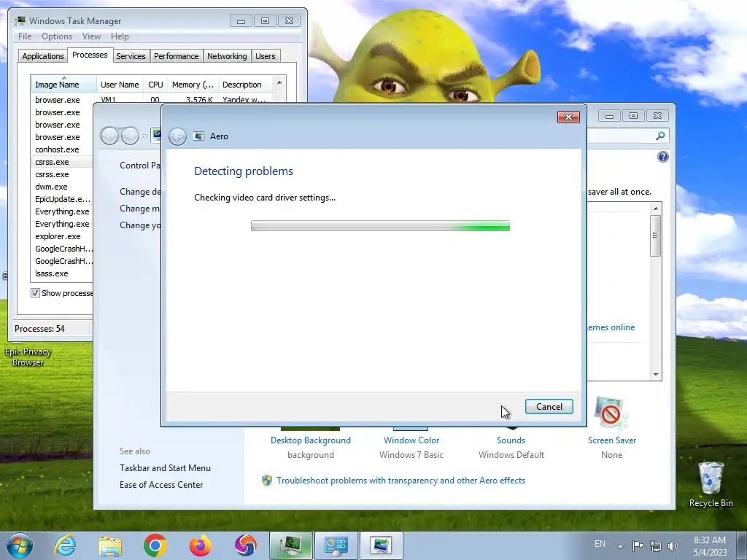Show hidden tray icons arrow
Image resolution: width=747 pixels, height=560 pixels.
click(x=620, y=546)
